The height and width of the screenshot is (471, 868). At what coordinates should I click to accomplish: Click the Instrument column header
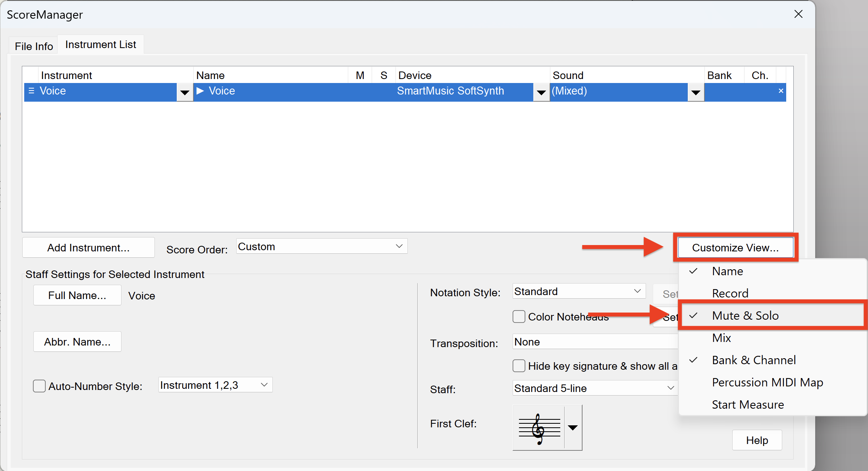pyautogui.click(x=116, y=75)
